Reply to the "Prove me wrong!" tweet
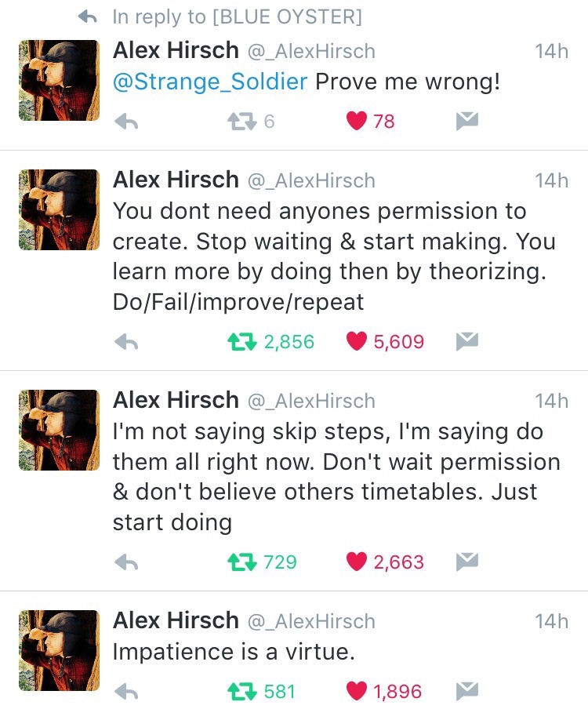 click(126, 122)
